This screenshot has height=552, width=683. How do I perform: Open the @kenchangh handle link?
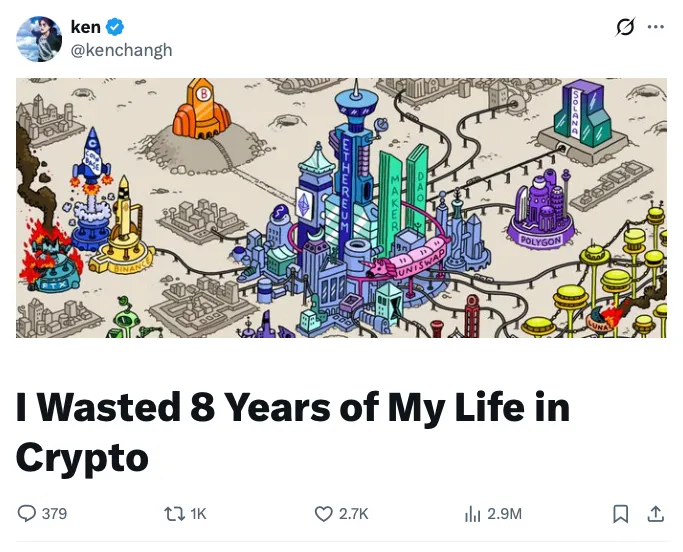tap(121, 50)
